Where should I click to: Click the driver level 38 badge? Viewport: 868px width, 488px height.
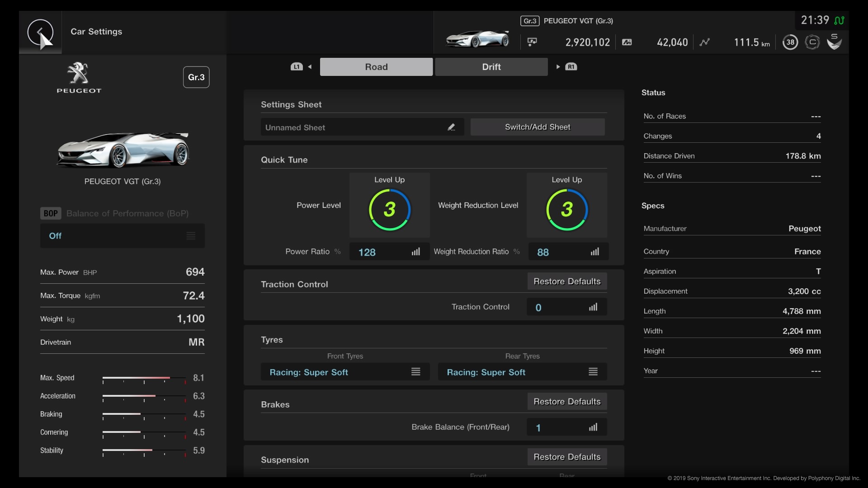[x=790, y=42]
